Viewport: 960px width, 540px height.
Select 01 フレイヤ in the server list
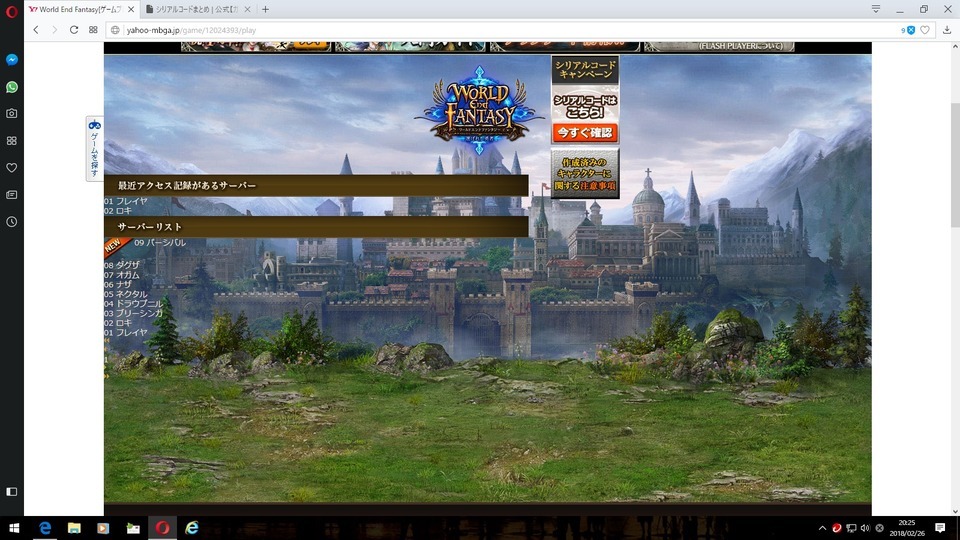coord(126,332)
